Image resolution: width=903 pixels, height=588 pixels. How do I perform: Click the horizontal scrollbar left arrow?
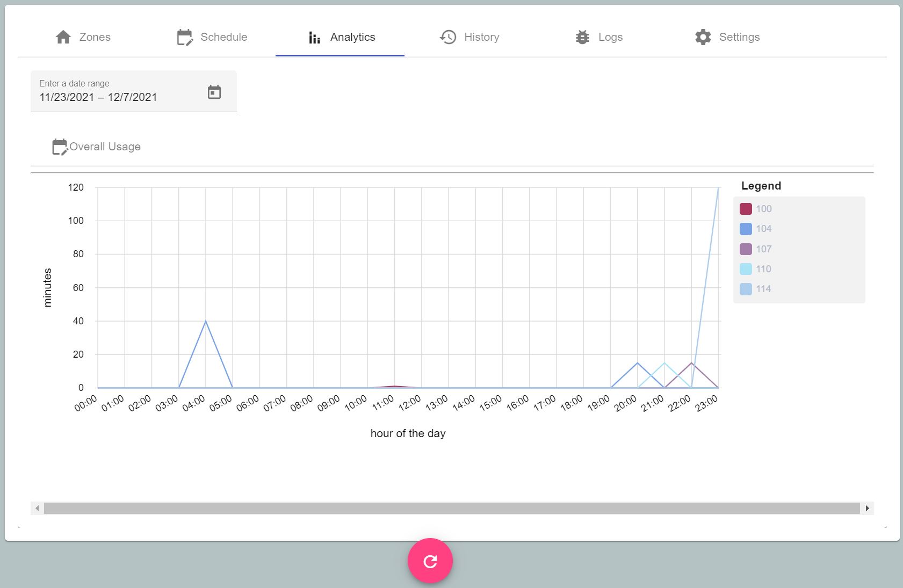[x=37, y=508]
